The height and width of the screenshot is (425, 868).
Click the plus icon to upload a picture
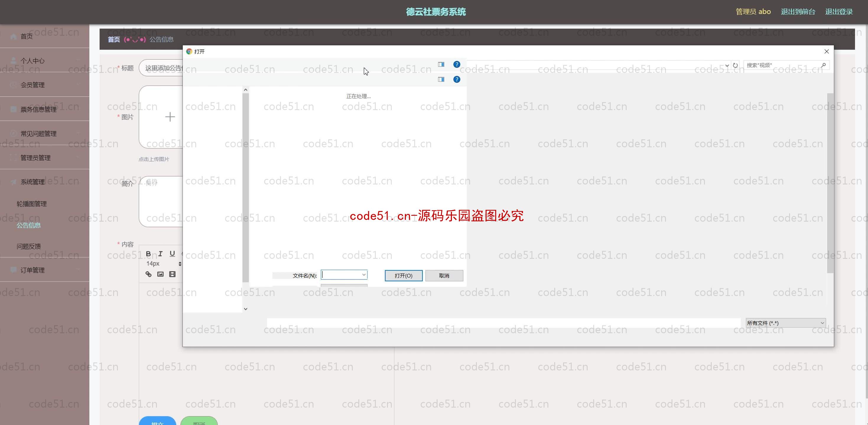click(170, 117)
